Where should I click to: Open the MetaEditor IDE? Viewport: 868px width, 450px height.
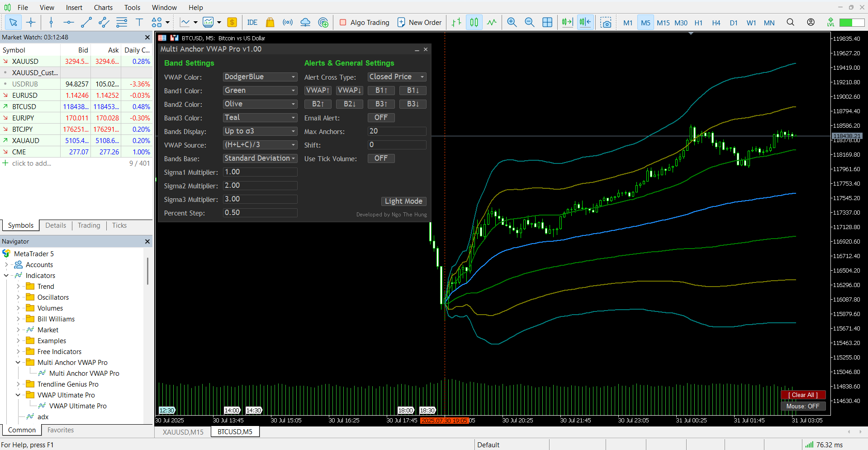click(x=252, y=22)
